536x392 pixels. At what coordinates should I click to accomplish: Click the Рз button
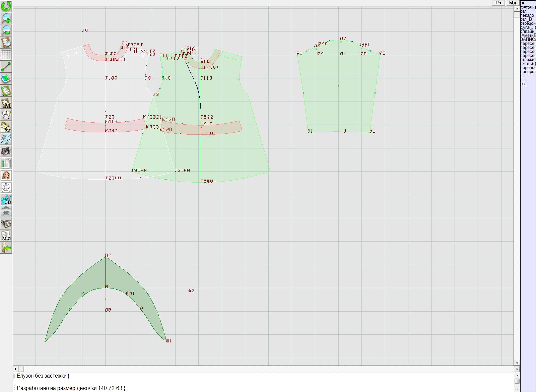498,3
